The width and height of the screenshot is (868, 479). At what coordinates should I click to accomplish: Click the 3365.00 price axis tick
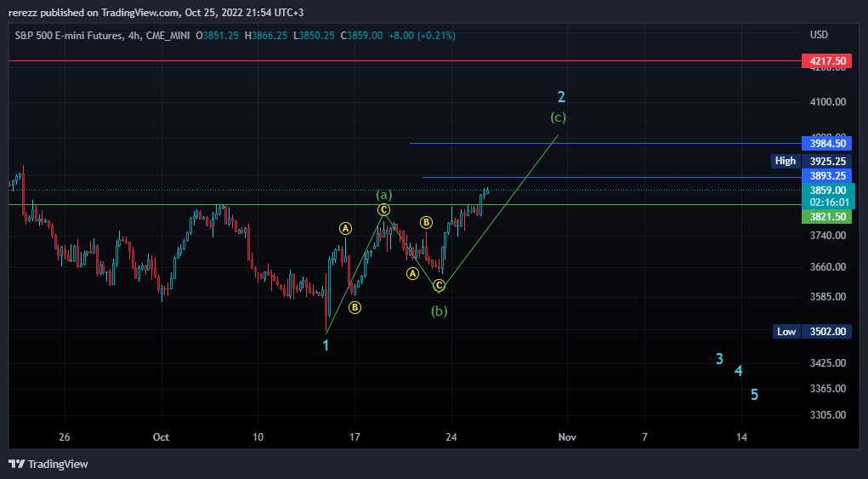click(827, 389)
